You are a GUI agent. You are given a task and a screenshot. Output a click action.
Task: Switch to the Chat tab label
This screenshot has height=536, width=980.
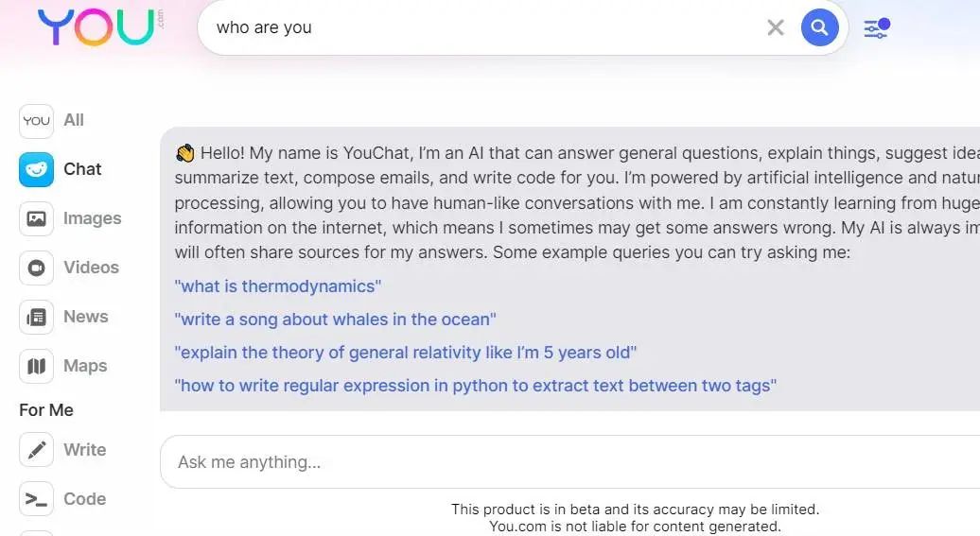point(82,169)
